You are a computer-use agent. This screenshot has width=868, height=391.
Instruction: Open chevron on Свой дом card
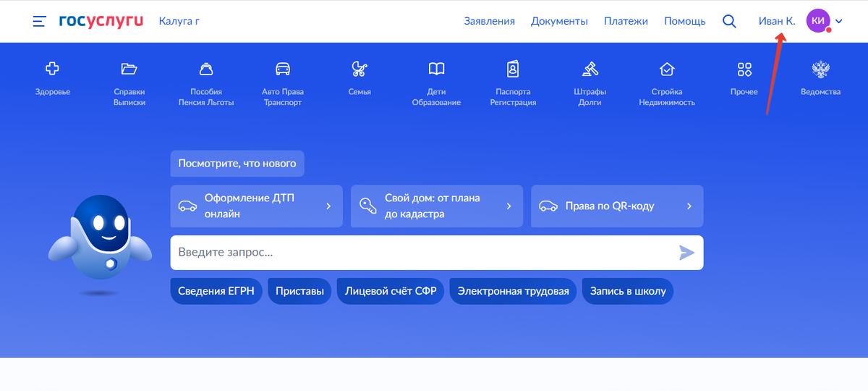(x=509, y=206)
